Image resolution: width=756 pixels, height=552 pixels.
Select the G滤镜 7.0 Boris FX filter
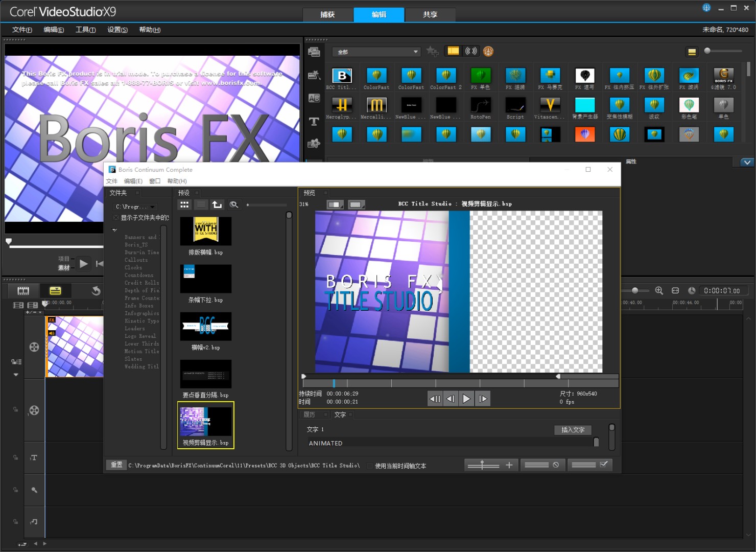pyautogui.click(x=724, y=76)
